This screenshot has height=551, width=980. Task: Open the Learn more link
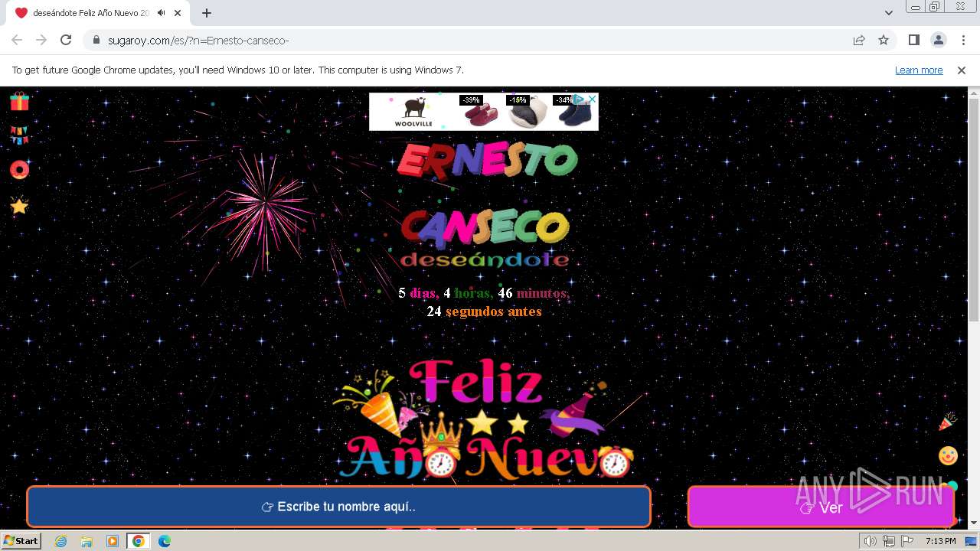919,70
